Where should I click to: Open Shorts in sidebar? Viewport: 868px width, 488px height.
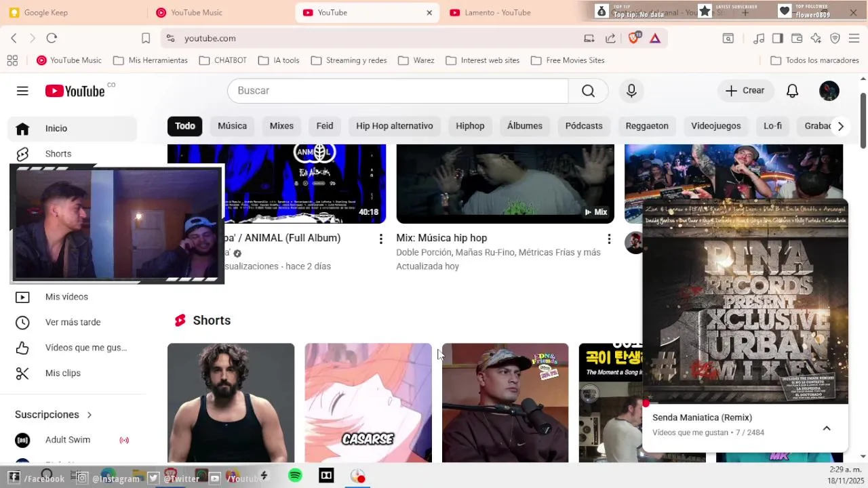73,154
